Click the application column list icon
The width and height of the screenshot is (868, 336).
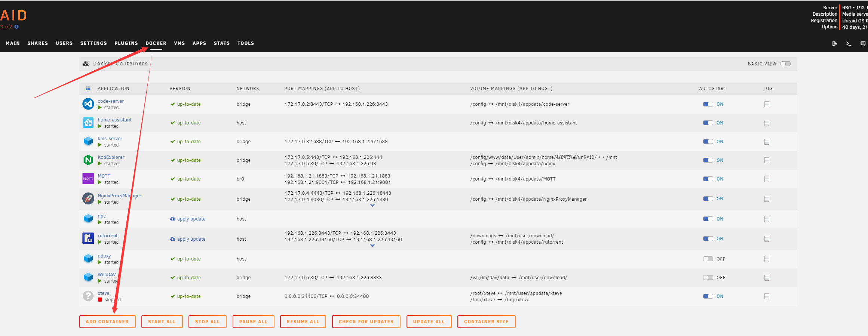(x=88, y=89)
